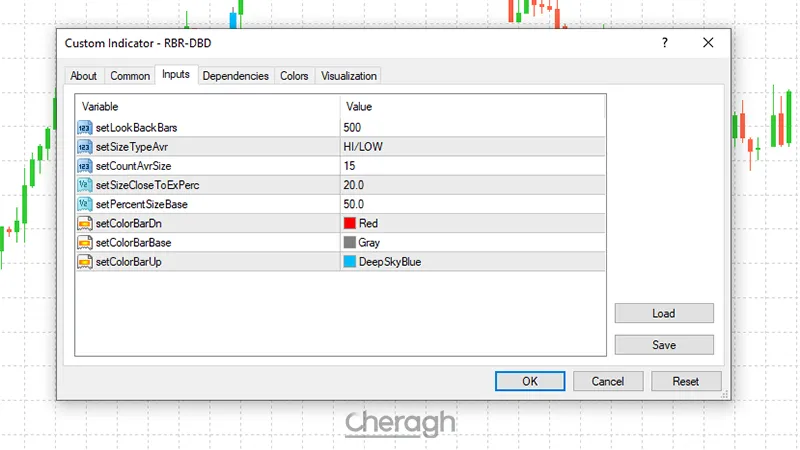Go to the Dependencies tab
This screenshot has height=450, width=800.
(235, 76)
